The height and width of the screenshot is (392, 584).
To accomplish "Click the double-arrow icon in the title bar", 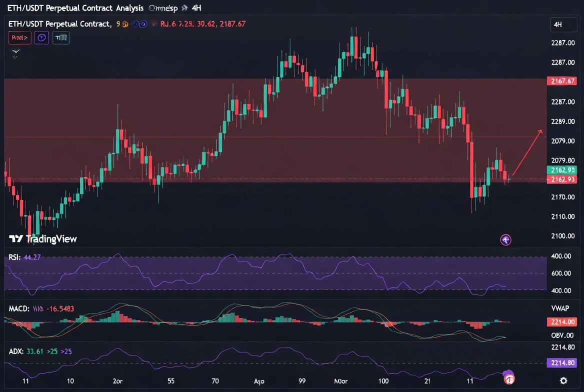I will click(x=184, y=8).
